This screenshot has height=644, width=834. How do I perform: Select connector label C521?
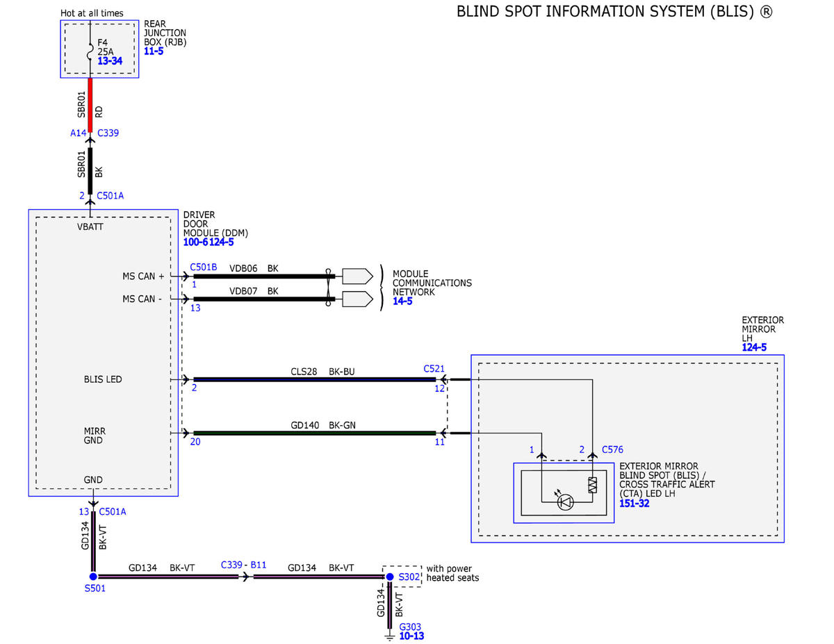tap(434, 369)
